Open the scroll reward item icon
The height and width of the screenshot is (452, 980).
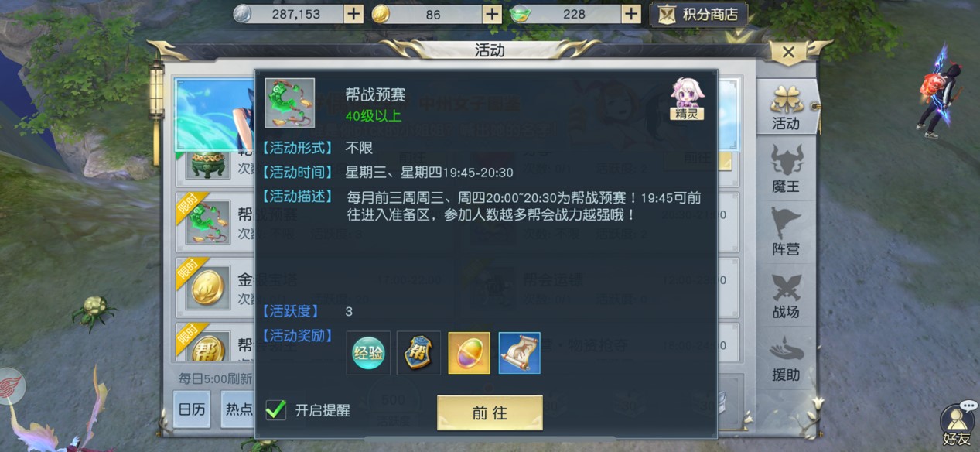(x=519, y=353)
